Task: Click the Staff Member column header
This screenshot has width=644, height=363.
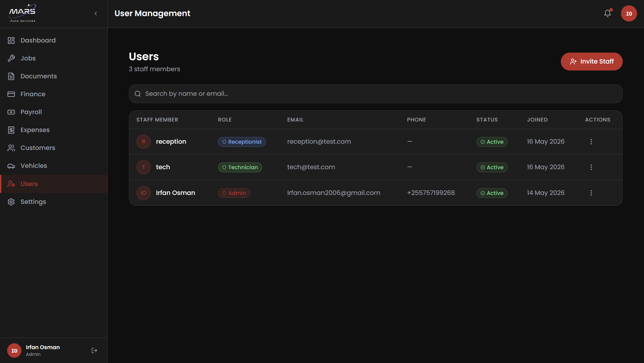Action: [157, 120]
